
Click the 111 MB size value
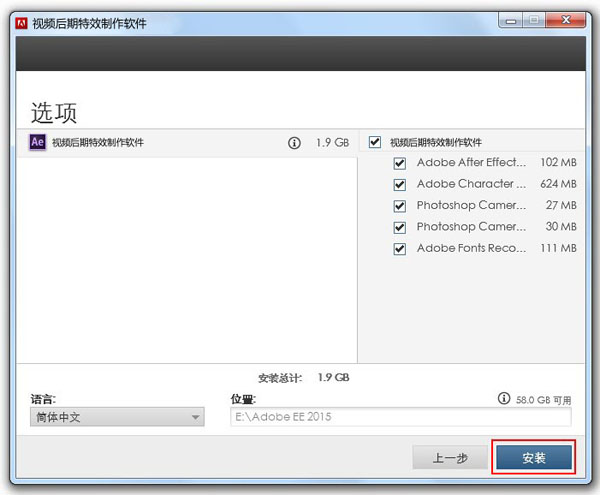558,248
